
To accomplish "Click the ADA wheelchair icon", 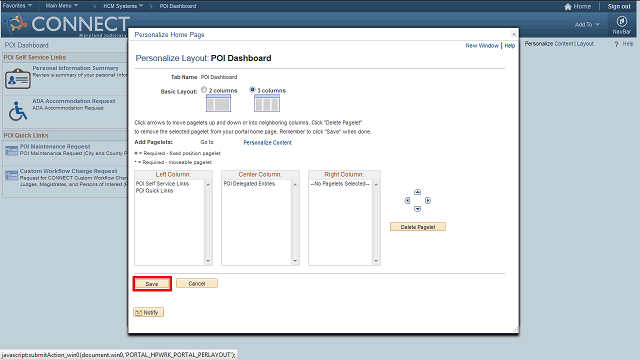I will 18,111.
